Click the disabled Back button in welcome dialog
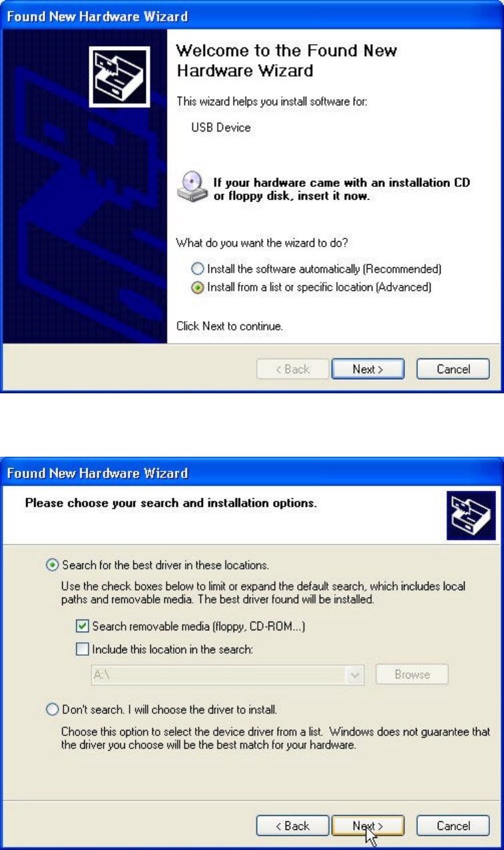The image size is (504, 850). point(292,369)
